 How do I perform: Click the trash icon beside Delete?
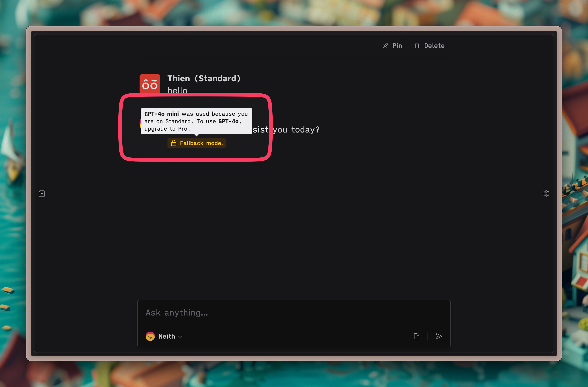[417, 45]
